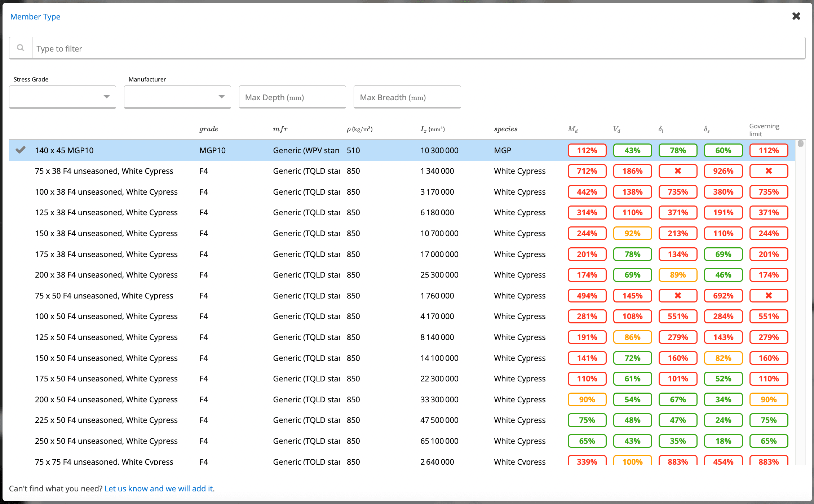Click the Vd column header
814x504 pixels.
coord(616,129)
